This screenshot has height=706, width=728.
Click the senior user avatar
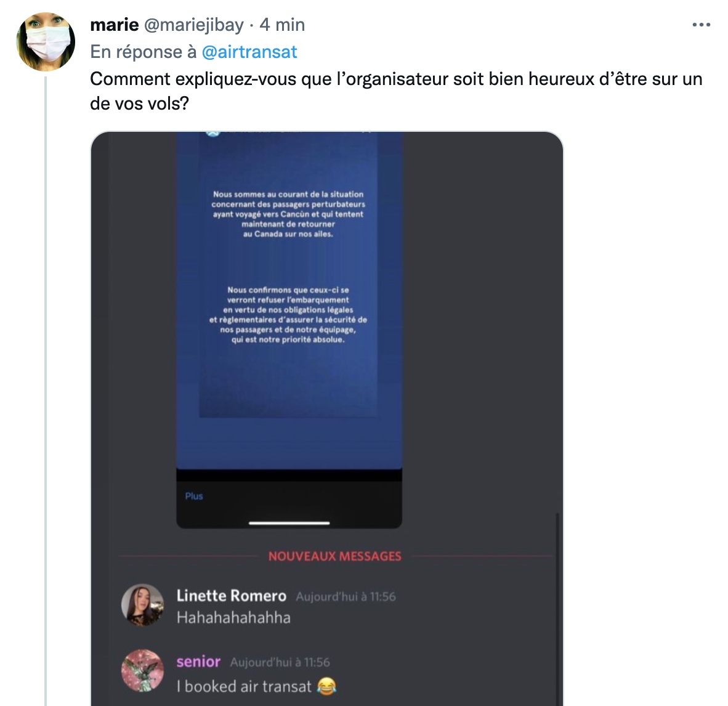(x=142, y=671)
